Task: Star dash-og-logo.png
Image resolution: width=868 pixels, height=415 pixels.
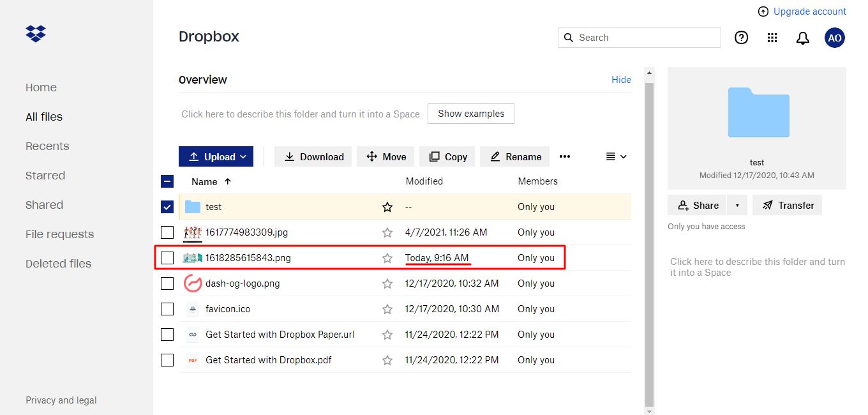Action: (x=387, y=283)
